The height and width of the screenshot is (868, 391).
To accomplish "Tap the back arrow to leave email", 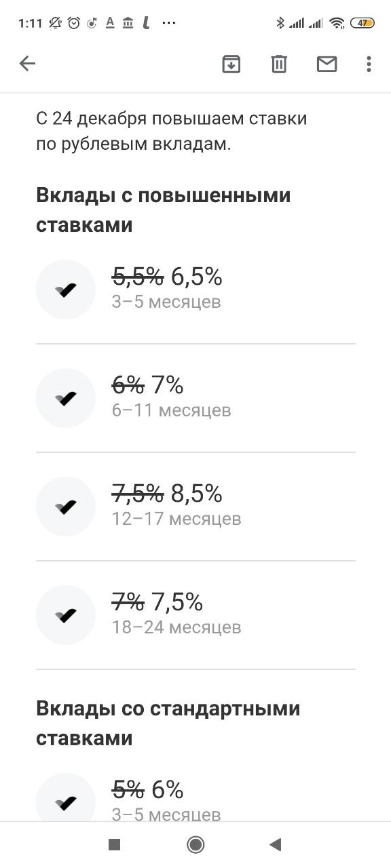I will point(27,64).
